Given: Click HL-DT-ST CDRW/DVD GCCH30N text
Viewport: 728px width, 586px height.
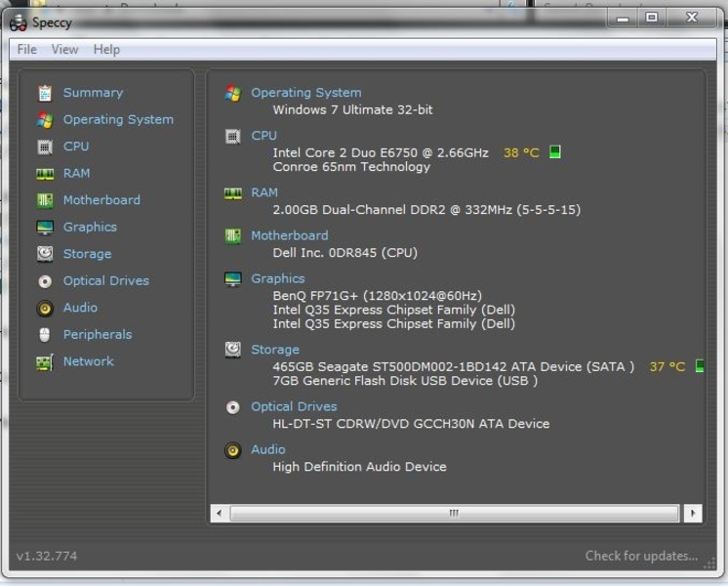Looking at the screenshot, I should tap(412, 424).
